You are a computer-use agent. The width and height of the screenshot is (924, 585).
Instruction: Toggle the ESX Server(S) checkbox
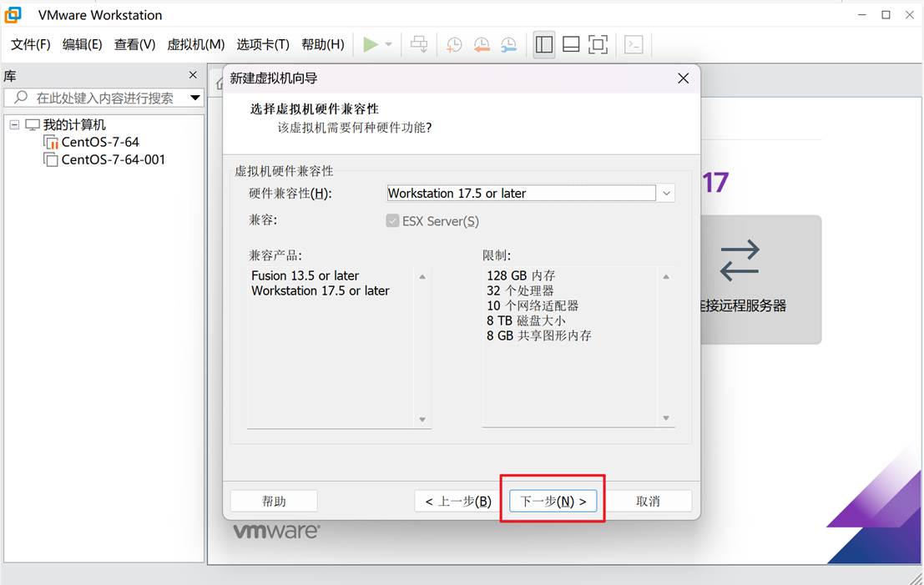coord(392,221)
